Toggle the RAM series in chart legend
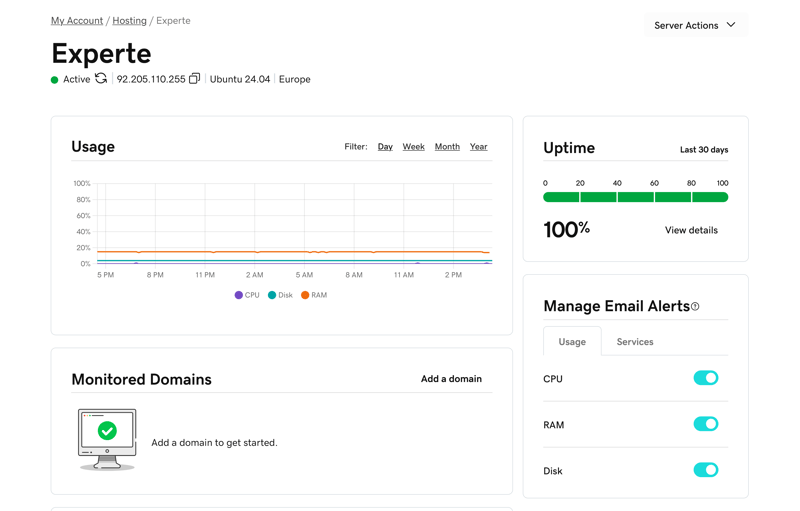 pyautogui.click(x=314, y=295)
